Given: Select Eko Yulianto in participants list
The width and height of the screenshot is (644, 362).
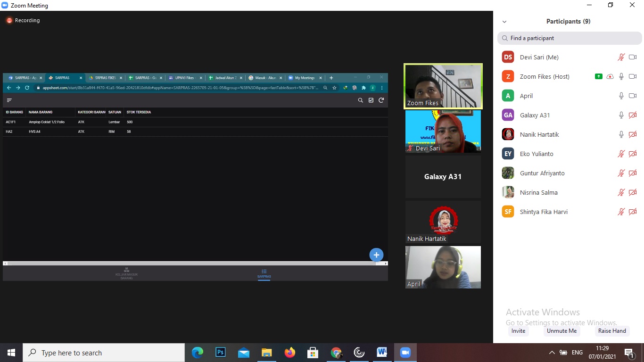Looking at the screenshot, I should click(537, 154).
